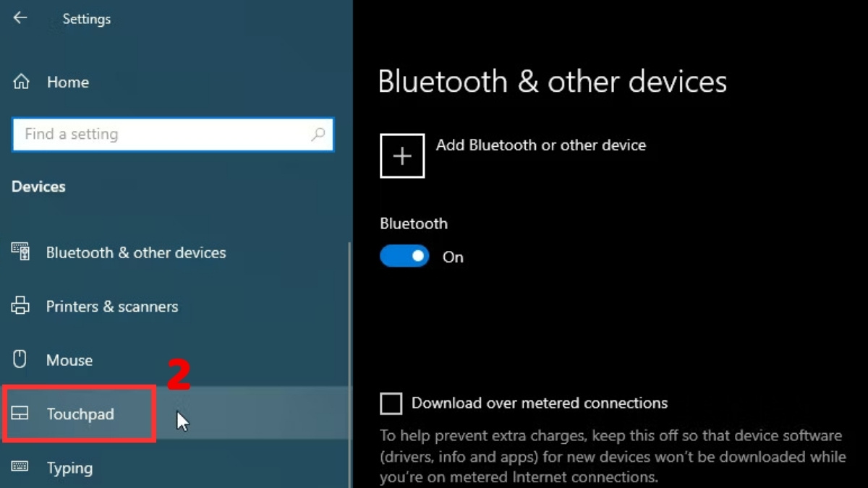
Task: Click the Mouse icon in the sidebar
Action: click(20, 359)
